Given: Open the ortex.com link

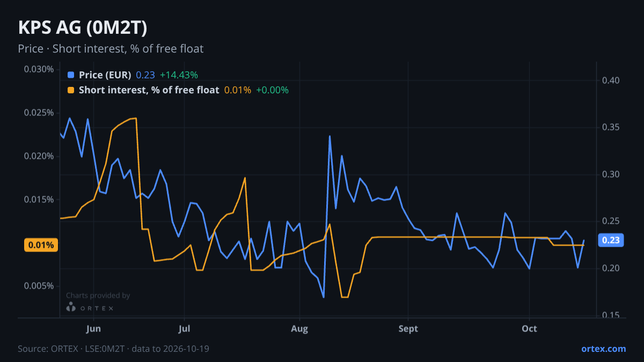Looking at the screenshot, I should tap(604, 349).
